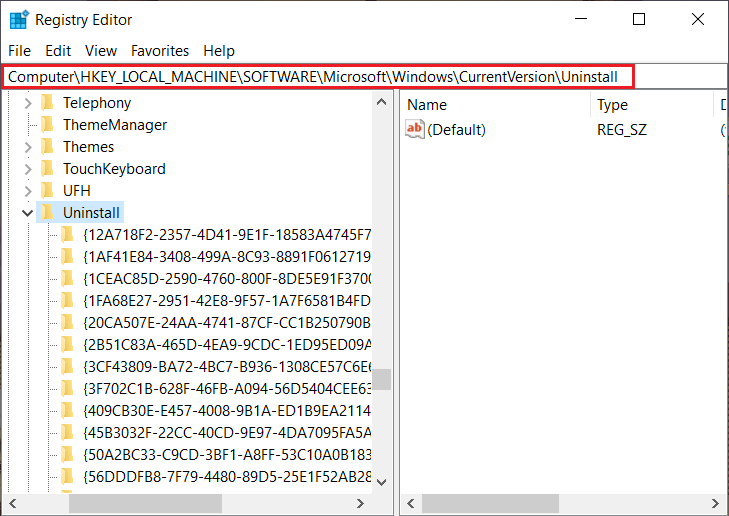Click tree pane vertical scrollbar thumb
This screenshot has height=516, width=729.
382,379
